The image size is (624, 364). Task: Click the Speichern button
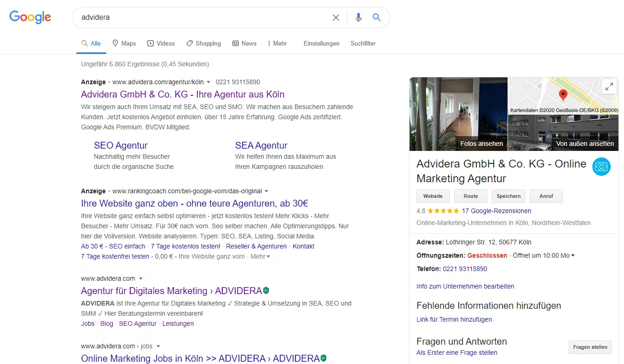pos(508,196)
